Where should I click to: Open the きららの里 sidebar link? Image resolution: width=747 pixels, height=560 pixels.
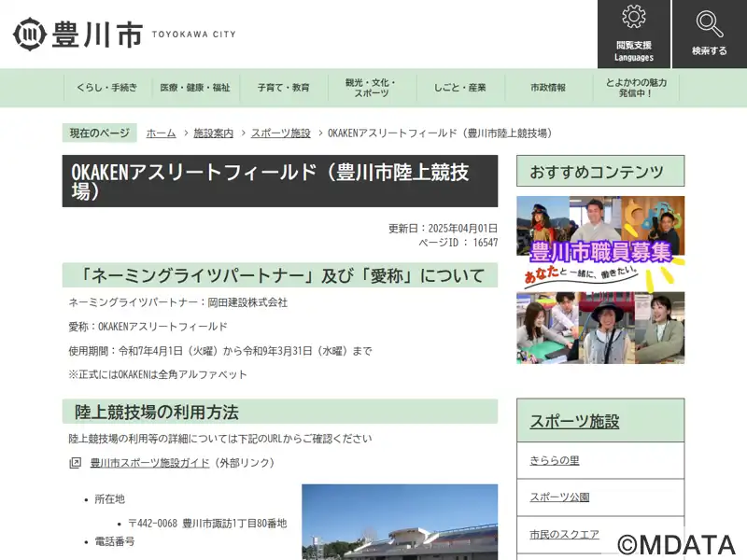555,460
